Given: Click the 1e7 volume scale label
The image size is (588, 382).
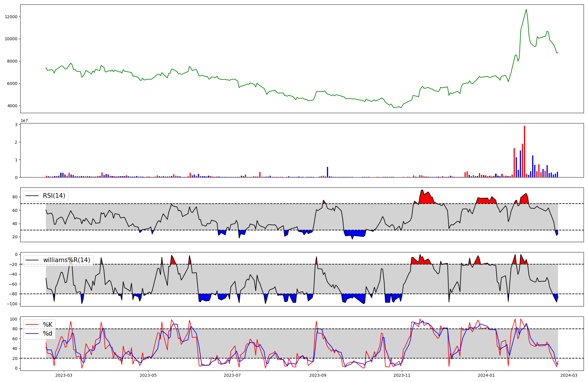Looking at the screenshot, I should (24, 120).
